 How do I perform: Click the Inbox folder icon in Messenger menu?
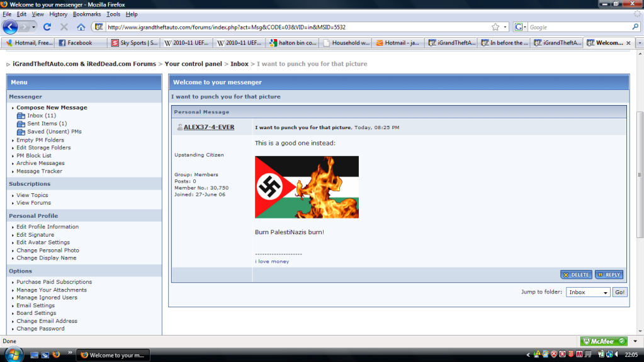pyautogui.click(x=21, y=116)
